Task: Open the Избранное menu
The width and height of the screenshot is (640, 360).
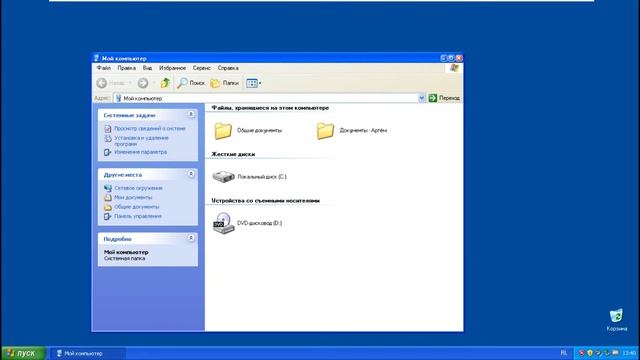Action: coord(172,68)
